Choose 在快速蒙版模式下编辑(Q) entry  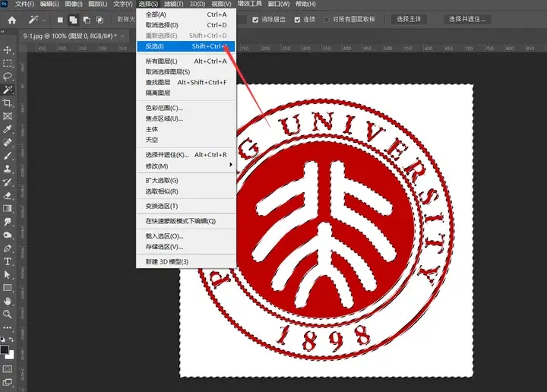click(x=186, y=221)
